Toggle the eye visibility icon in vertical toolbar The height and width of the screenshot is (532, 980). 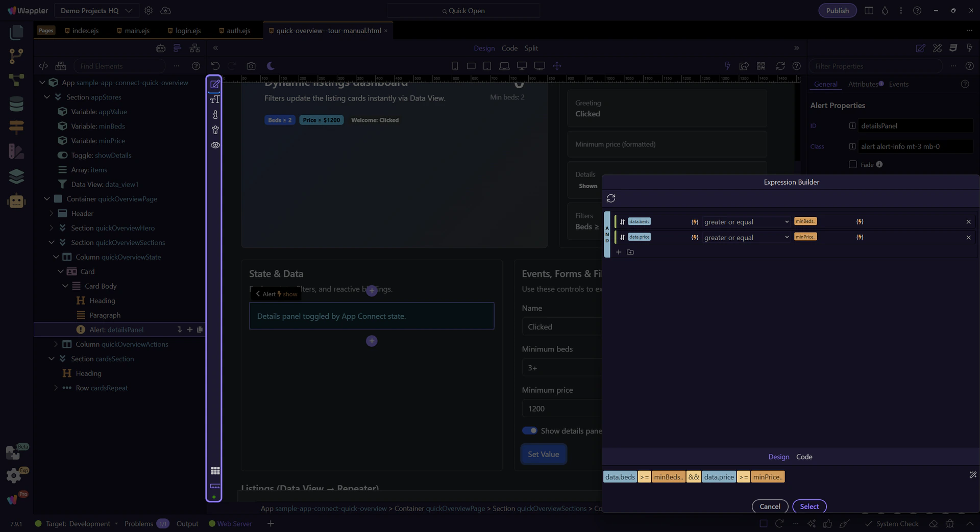tap(215, 145)
